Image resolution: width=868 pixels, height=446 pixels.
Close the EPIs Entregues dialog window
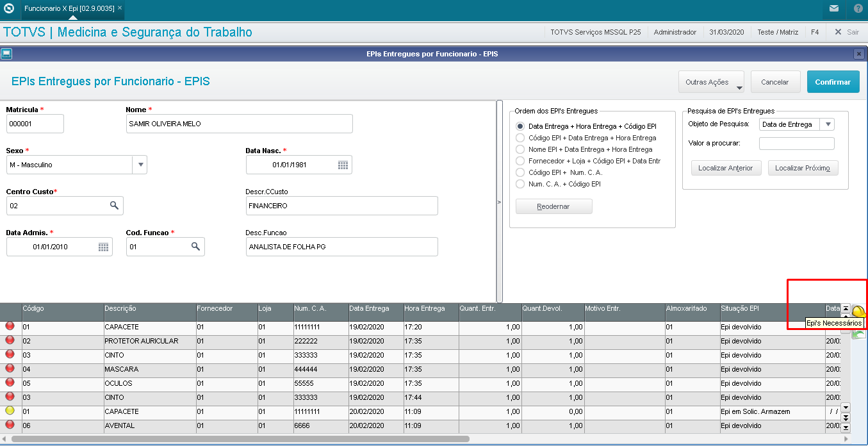tap(859, 54)
